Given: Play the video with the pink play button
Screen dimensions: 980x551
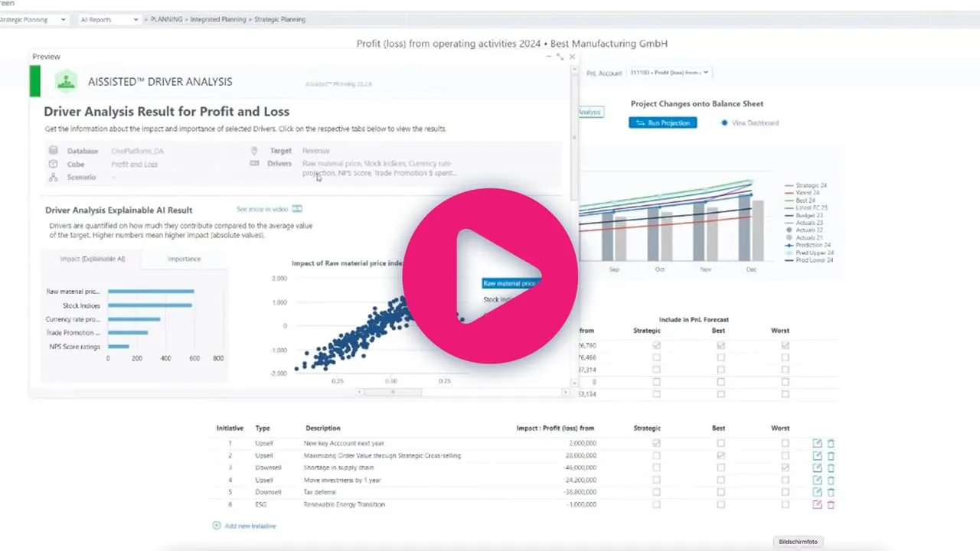Looking at the screenshot, I should point(490,275).
